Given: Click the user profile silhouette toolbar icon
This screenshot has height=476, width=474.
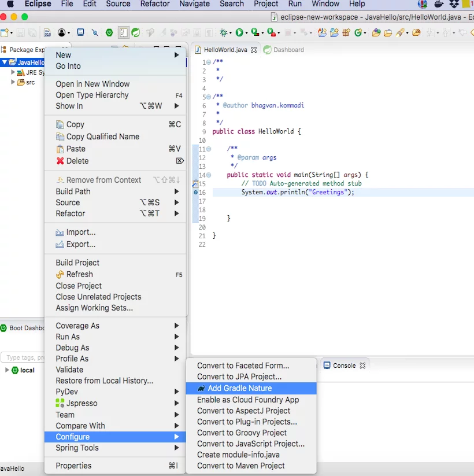Looking at the screenshot, I should 61,32.
